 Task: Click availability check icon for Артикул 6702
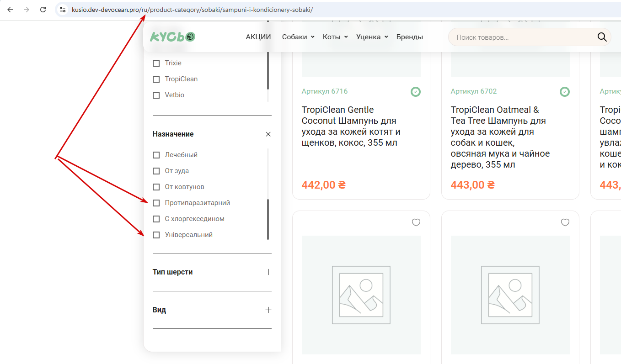click(565, 92)
